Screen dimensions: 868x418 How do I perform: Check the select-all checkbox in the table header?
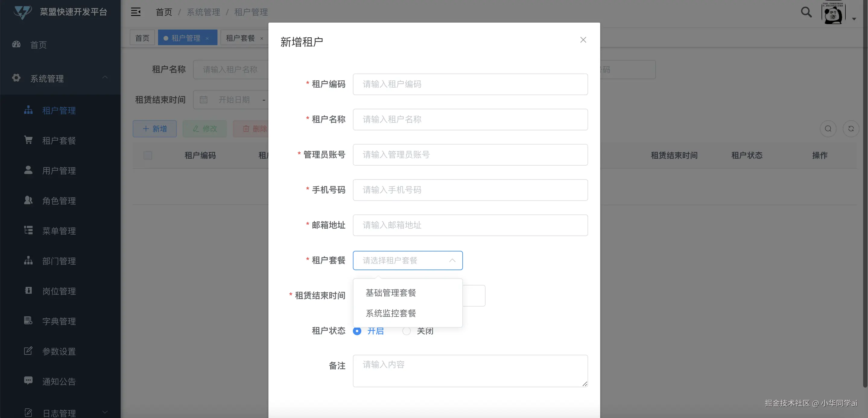point(147,155)
